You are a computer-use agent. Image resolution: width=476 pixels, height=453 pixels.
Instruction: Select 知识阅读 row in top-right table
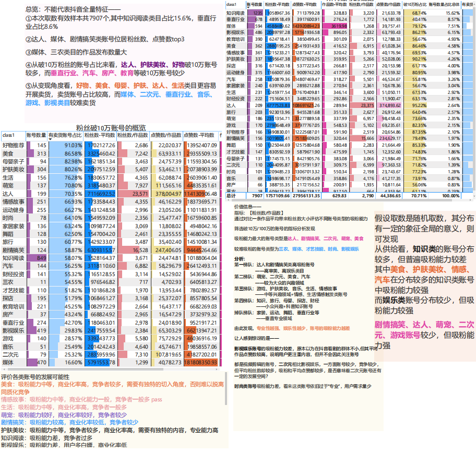(x=349, y=13)
